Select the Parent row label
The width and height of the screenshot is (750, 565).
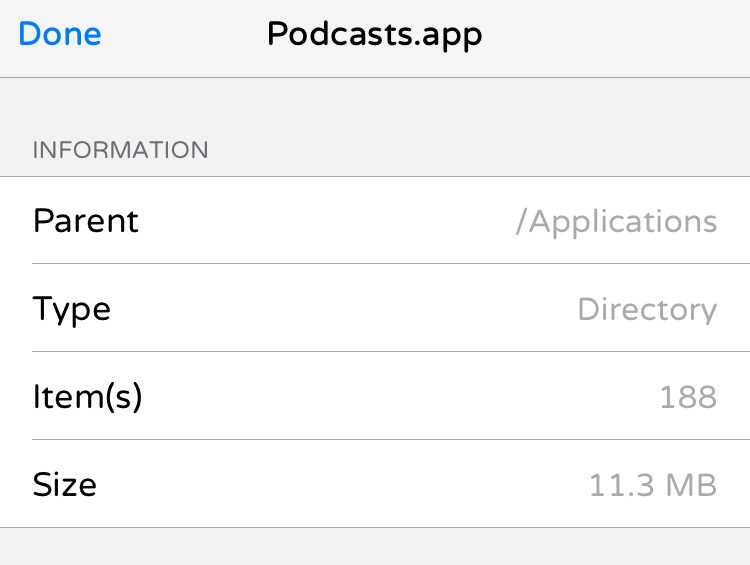point(86,221)
